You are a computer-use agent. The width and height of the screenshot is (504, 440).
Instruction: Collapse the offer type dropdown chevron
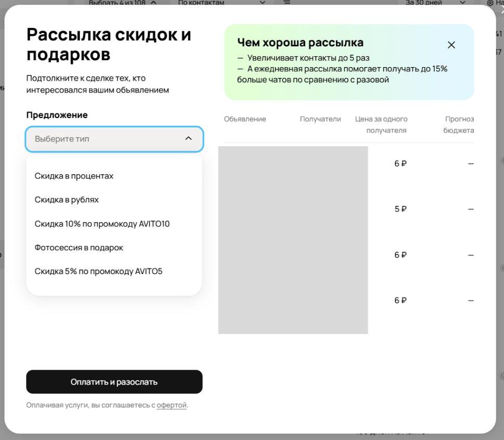[x=189, y=138]
